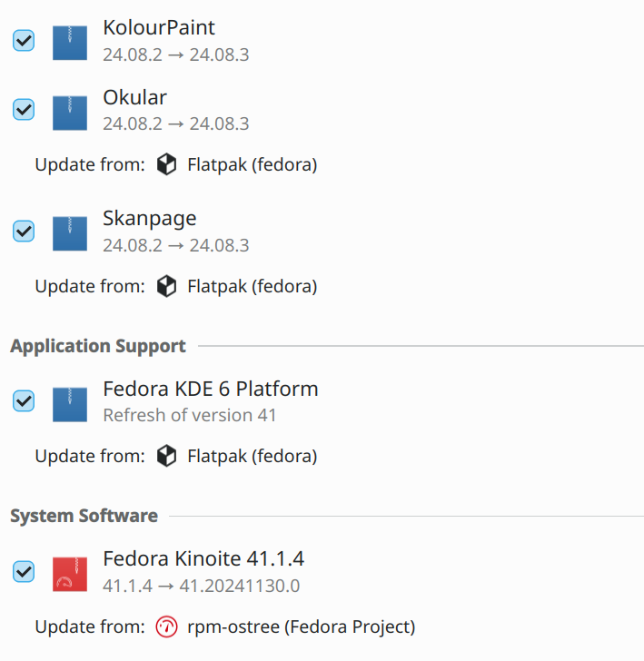The height and width of the screenshot is (661, 644).
Task: Open the Fedora Kinoite 41.1.4 update entry
Action: (x=203, y=558)
